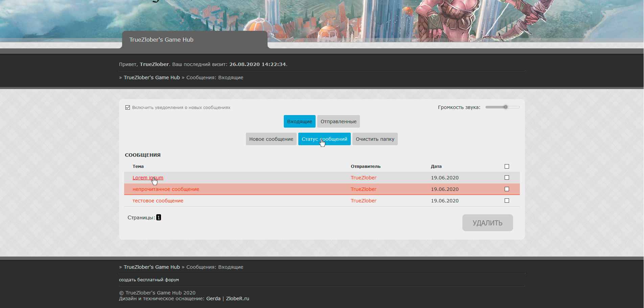Click the Новое сообщение button
The width and height of the screenshot is (644, 308).
tap(271, 139)
